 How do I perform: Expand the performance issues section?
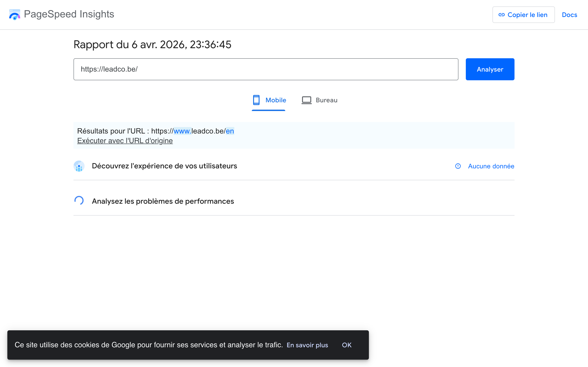(163, 201)
